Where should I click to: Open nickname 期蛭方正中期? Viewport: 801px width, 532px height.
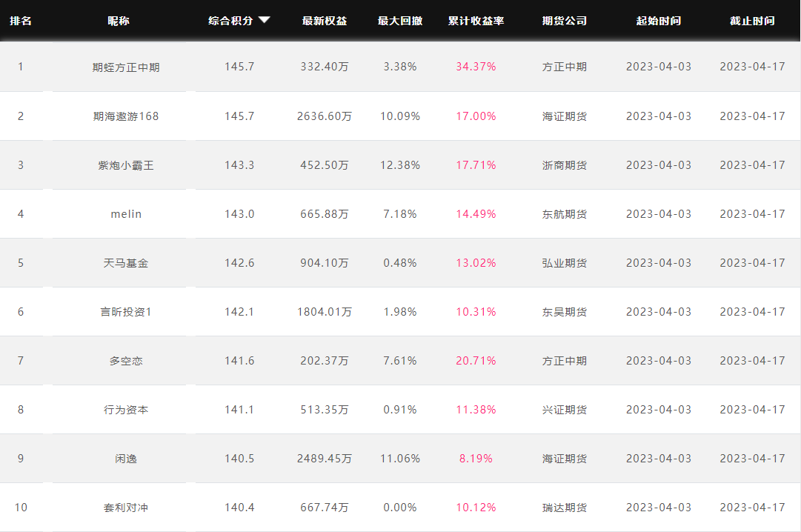[x=126, y=67]
